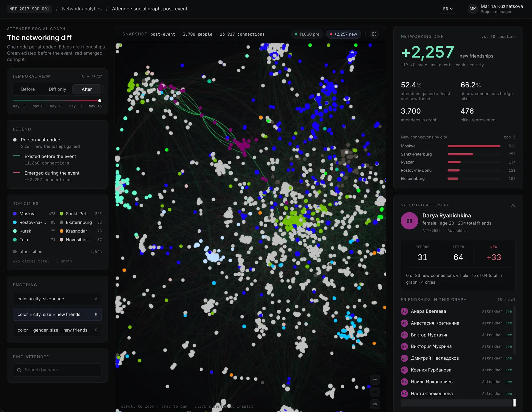Viewport: 532px width, 412px height.
Task: Click the Ekaterinburg 103 connections row
Action: 458,179
